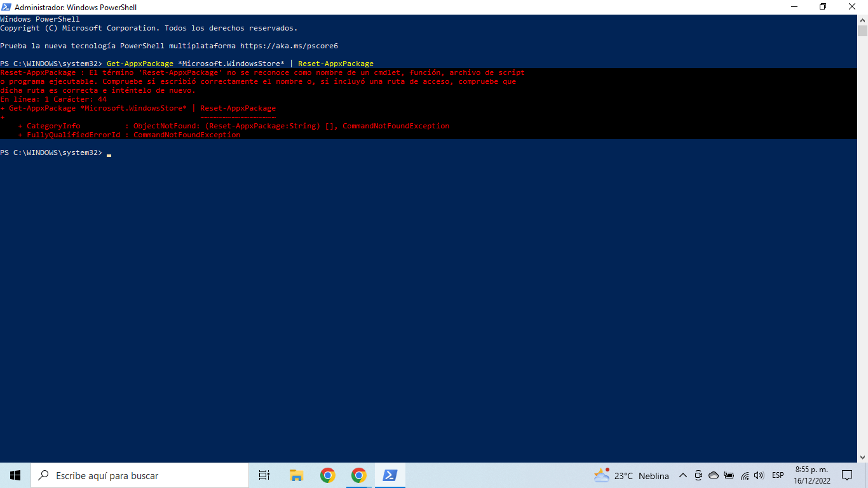Click the FullyQualifiedErrorId error line
Screen dimensions: 868x488
[x=129, y=135]
